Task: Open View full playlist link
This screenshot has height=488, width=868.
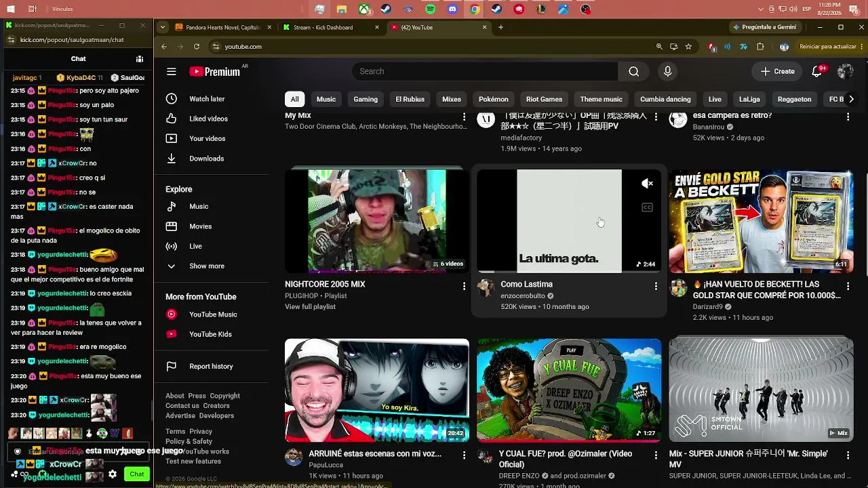Action: click(310, 306)
